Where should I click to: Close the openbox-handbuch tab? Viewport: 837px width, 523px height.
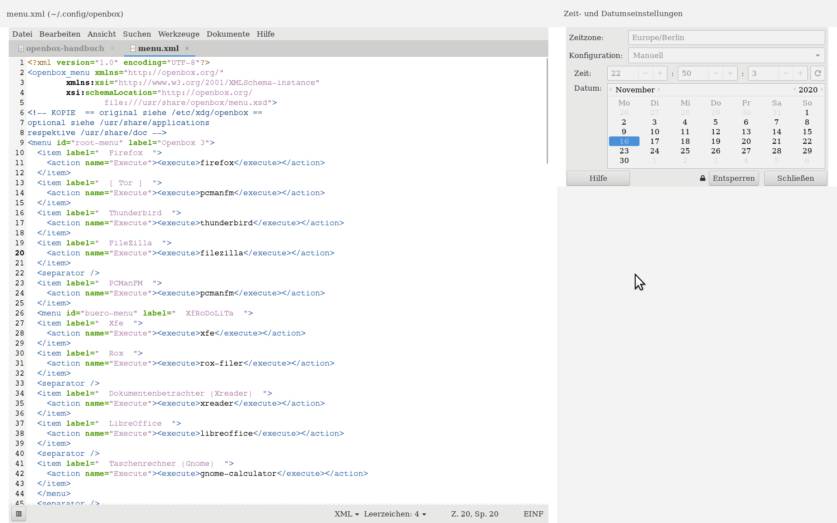pyautogui.click(x=112, y=48)
